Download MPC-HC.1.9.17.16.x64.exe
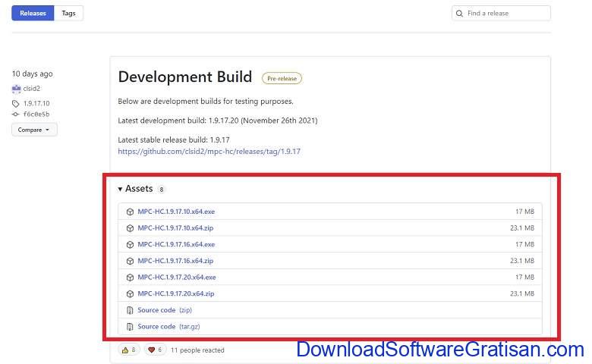This screenshot has width=592, height=364. [176, 244]
